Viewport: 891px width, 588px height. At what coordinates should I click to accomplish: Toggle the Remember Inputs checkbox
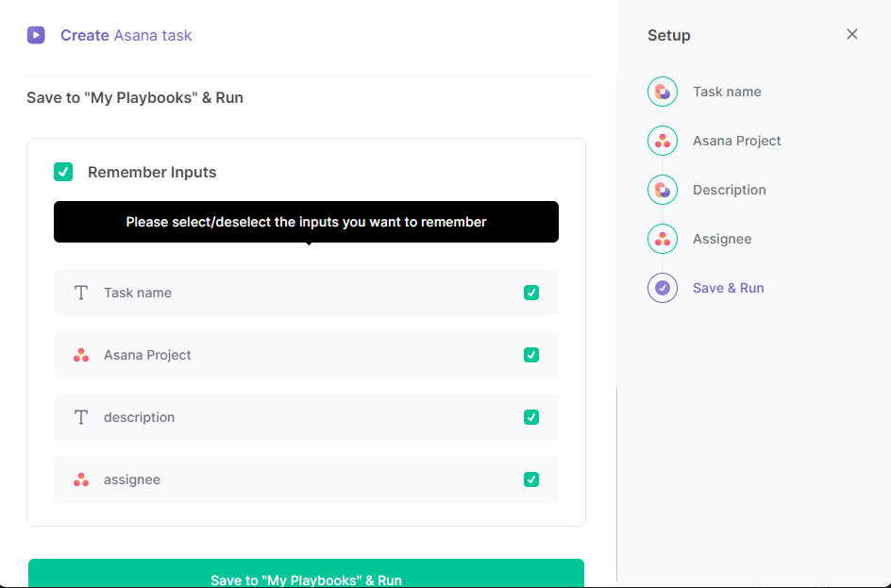[63, 172]
